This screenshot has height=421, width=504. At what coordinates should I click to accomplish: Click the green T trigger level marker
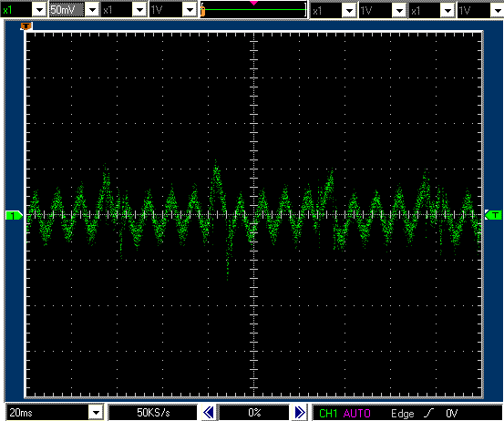point(493,215)
